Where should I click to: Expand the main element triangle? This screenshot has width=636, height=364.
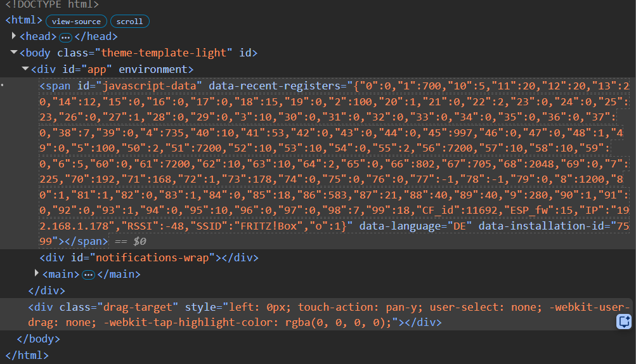(x=37, y=273)
